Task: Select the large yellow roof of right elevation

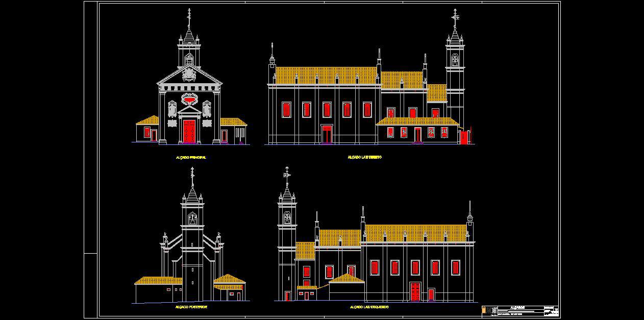Action: point(326,75)
